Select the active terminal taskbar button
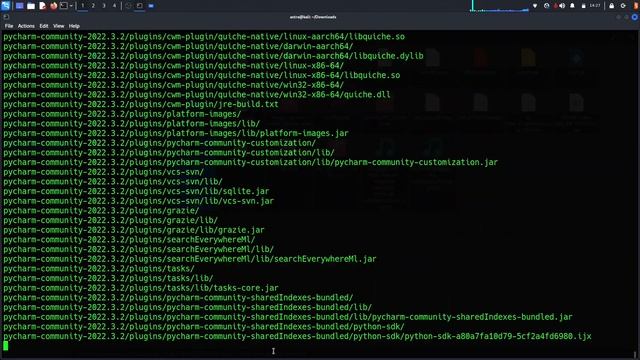This screenshot has height=360, width=640. (140, 6)
